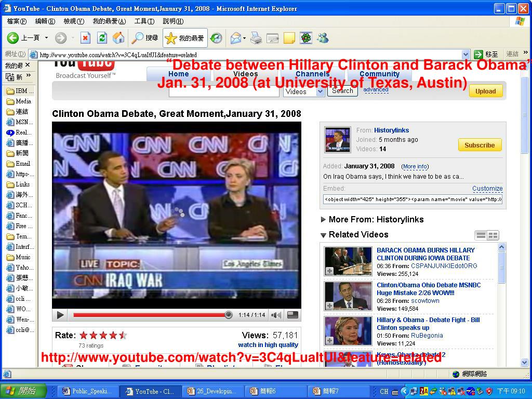Click watch in high quality link
Screen dimensions: 532x399
pyautogui.click(x=268, y=345)
